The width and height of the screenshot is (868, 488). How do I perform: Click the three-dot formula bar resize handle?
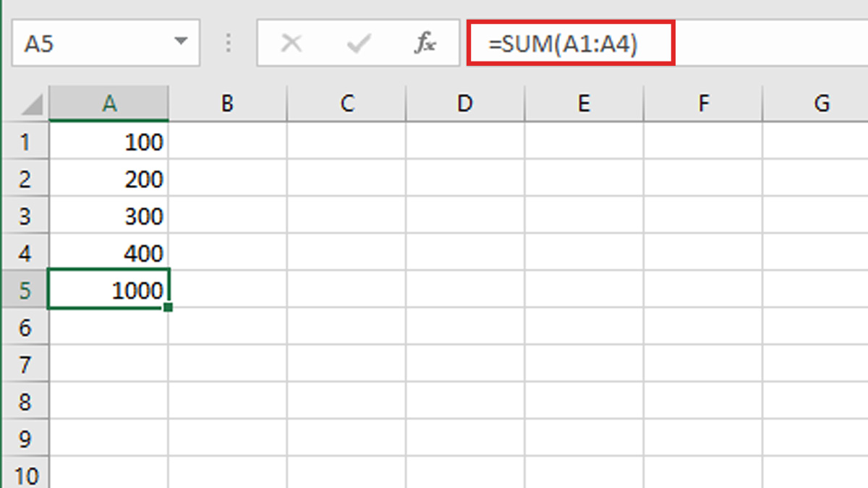[229, 44]
